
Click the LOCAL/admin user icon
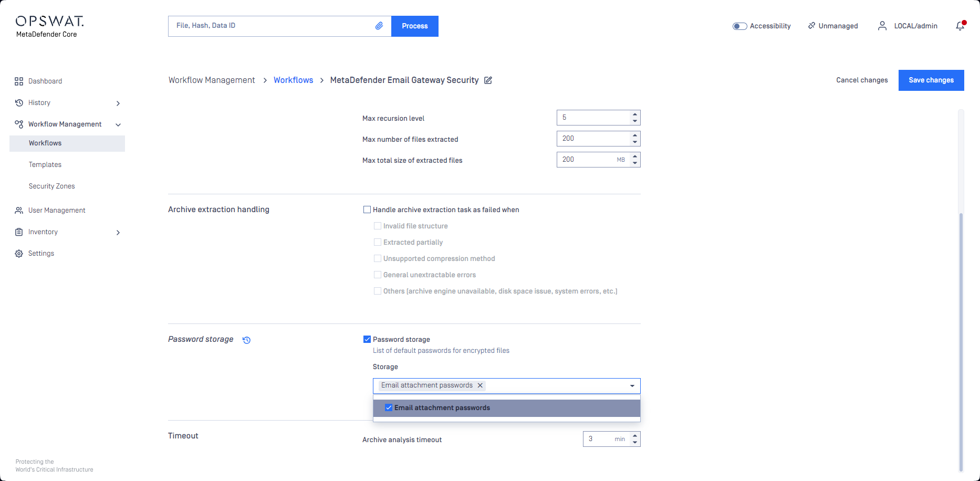(882, 26)
